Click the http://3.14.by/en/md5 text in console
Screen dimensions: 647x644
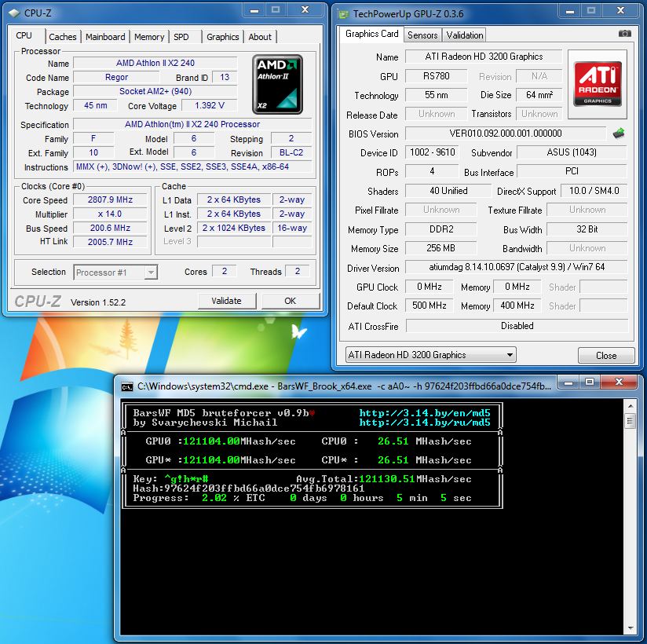tap(425, 413)
